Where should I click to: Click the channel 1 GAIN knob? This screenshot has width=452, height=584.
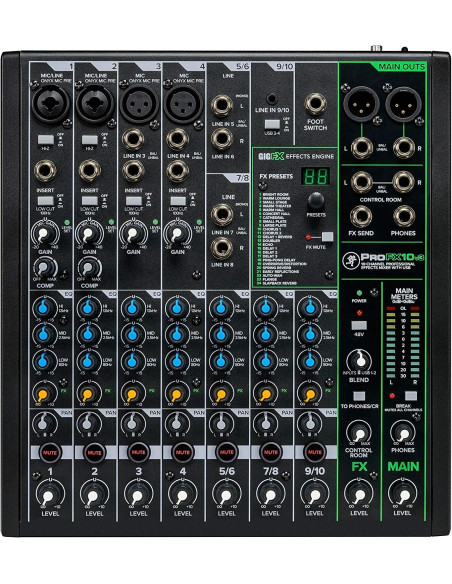point(44,234)
